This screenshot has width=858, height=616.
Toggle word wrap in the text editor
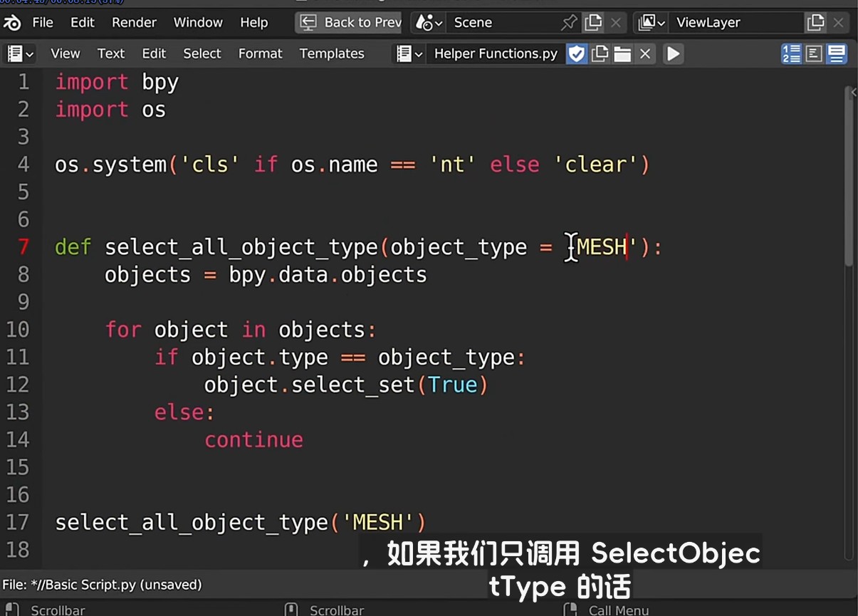814,53
